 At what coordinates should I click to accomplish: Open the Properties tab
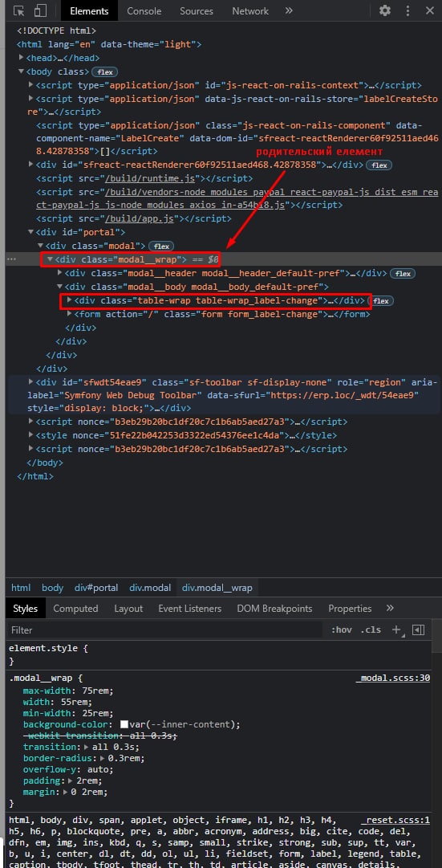tap(350, 609)
